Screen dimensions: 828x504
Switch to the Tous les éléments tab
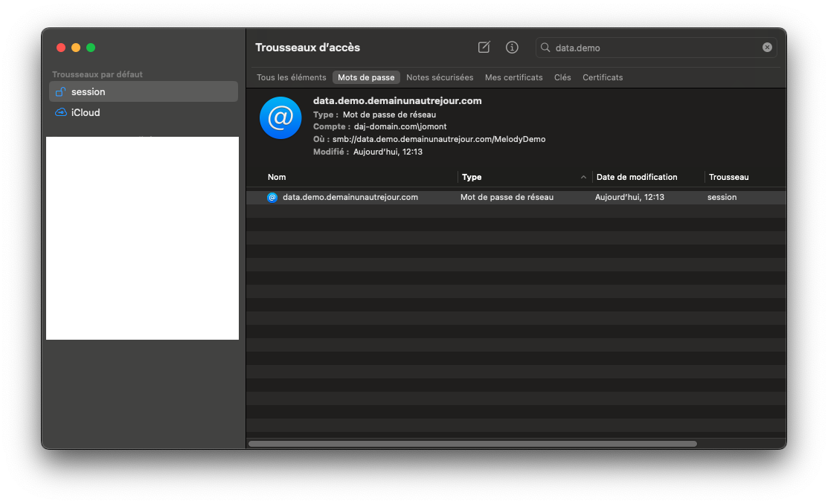(291, 77)
